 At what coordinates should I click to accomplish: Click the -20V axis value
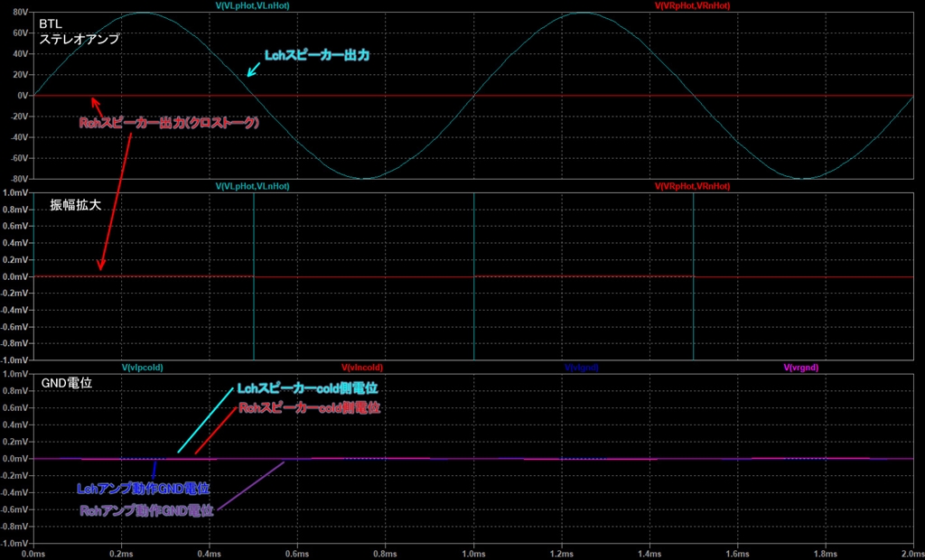(x=20, y=117)
